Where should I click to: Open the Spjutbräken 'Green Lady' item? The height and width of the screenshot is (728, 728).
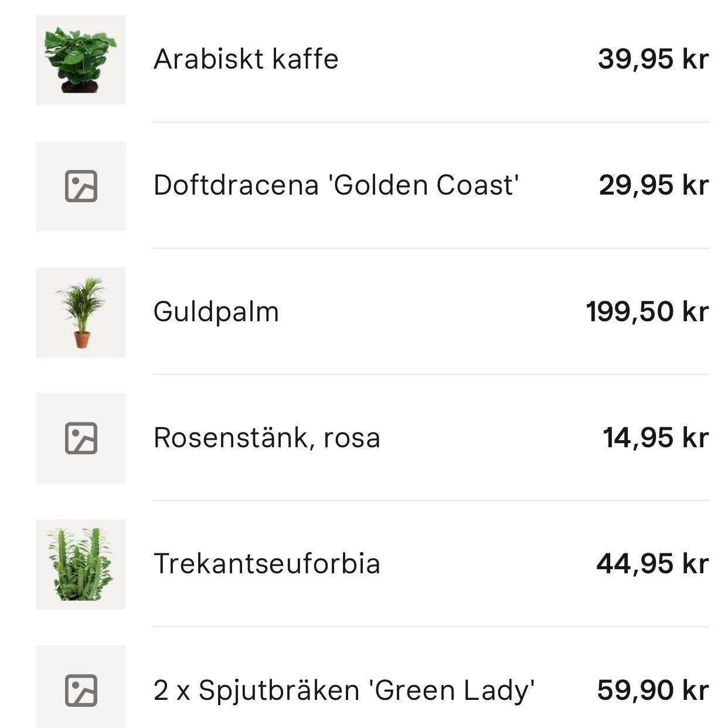[366, 690]
